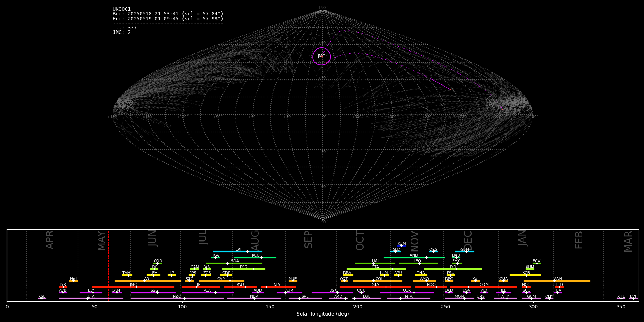
Task: Click the Solar longitude (deg) axis title
Action: tap(323, 314)
